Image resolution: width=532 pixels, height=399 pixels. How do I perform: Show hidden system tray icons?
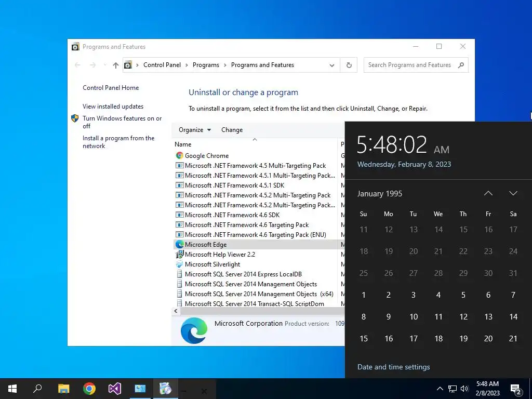coord(440,389)
